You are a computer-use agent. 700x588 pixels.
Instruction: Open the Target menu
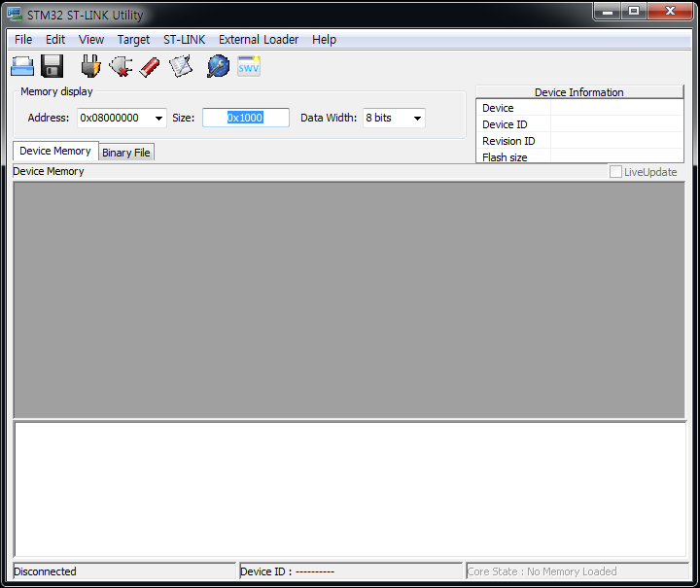[133, 40]
